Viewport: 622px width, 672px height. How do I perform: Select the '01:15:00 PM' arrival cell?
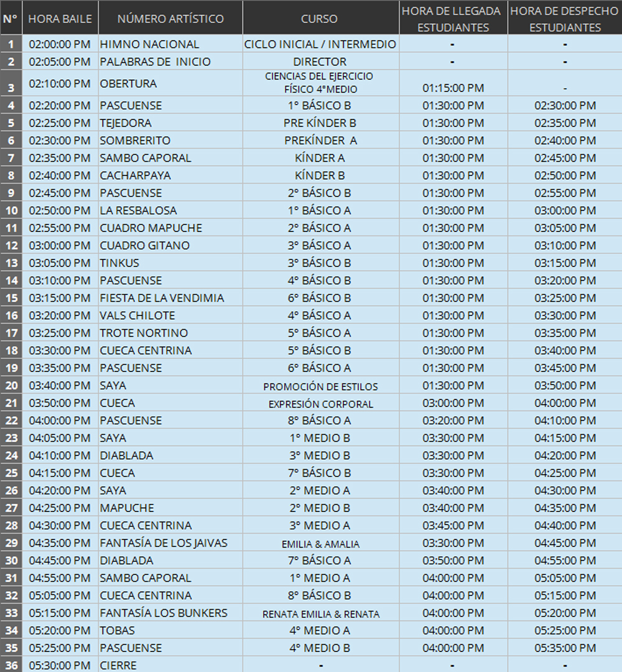pyautogui.click(x=453, y=83)
